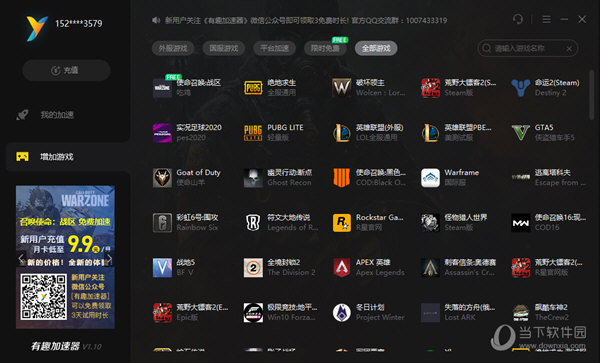Switch to the 外服游戏 tab
Image resolution: width=600 pixels, height=363 pixels.
(173, 48)
